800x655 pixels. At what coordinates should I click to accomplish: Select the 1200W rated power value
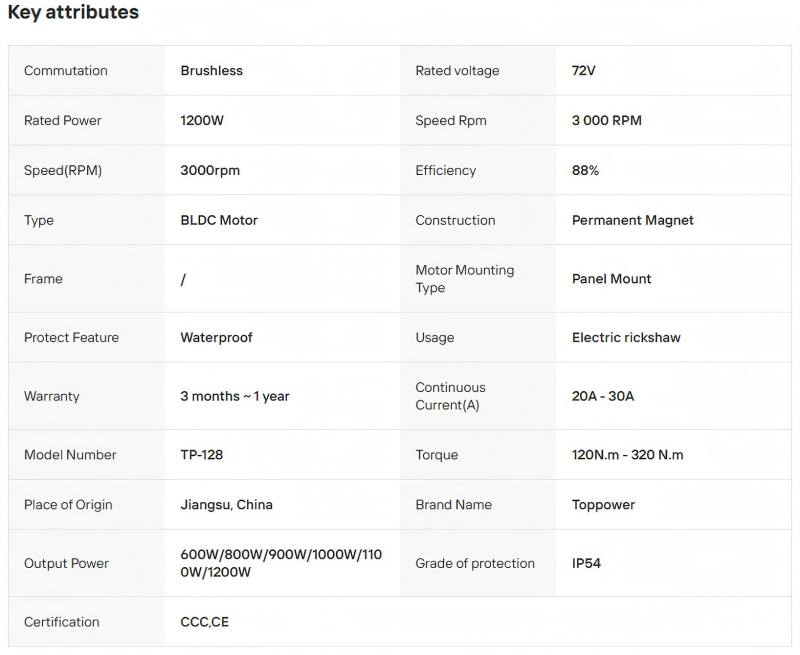click(202, 121)
